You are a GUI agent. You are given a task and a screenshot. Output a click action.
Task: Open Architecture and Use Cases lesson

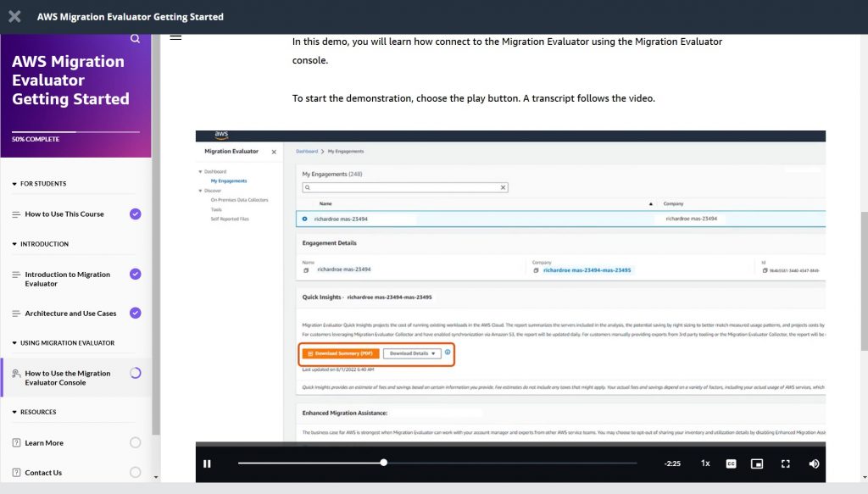coord(71,314)
